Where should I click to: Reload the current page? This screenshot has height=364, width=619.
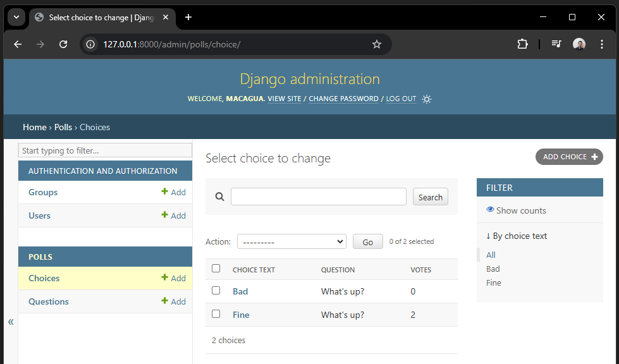63,44
